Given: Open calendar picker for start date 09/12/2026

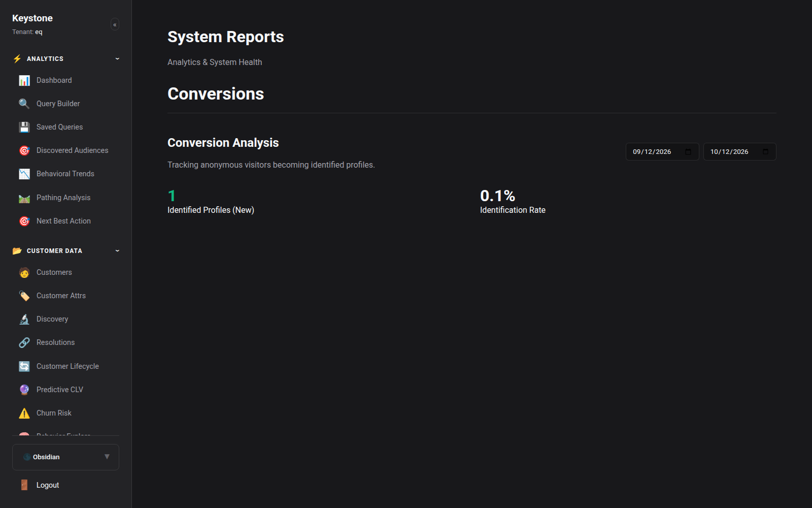Looking at the screenshot, I should (688, 151).
